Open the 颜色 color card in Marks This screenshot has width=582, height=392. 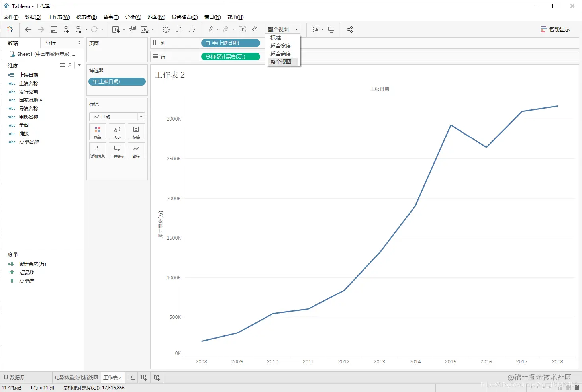coord(98,132)
